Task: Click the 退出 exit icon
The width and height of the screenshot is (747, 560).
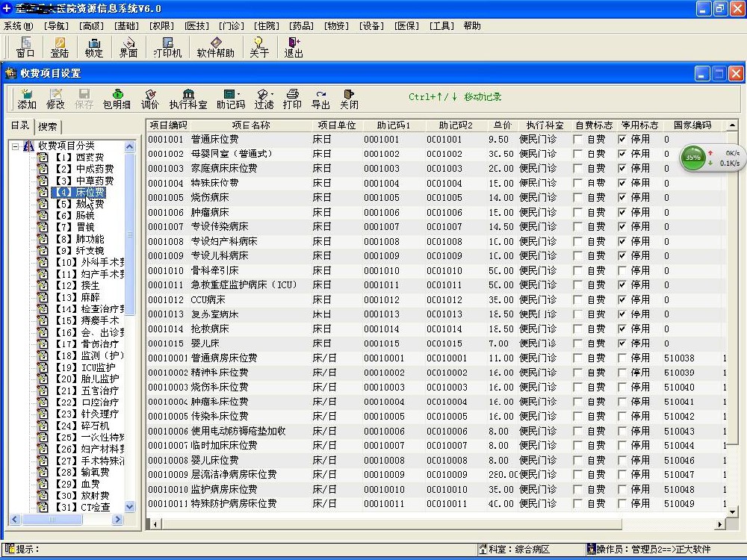Action: coord(294,47)
